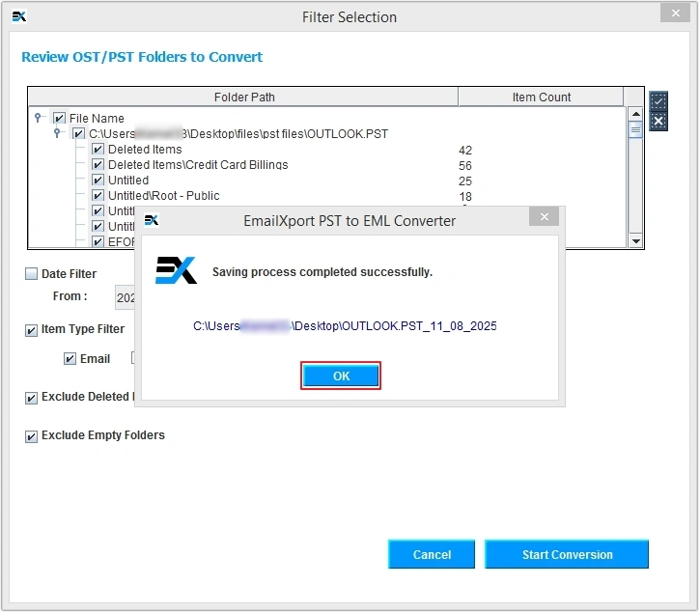700x613 pixels.
Task: Toggle the File Name root checkbox
Action: click(x=59, y=119)
